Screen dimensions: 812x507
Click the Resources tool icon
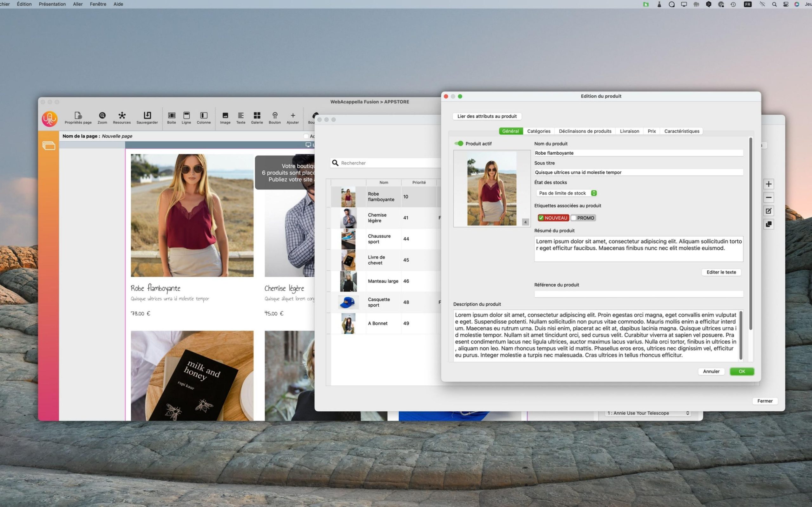point(121,116)
